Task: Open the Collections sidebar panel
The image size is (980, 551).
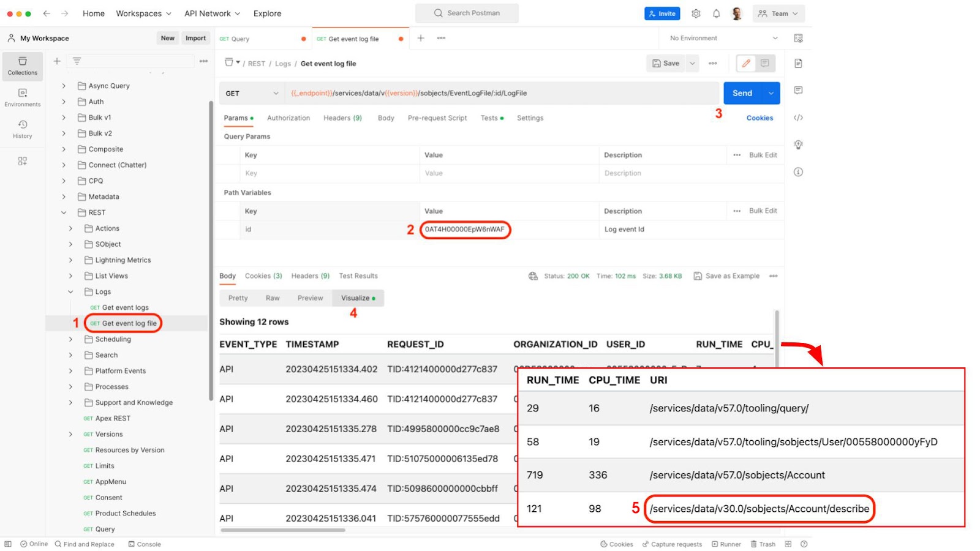Action: [x=22, y=66]
